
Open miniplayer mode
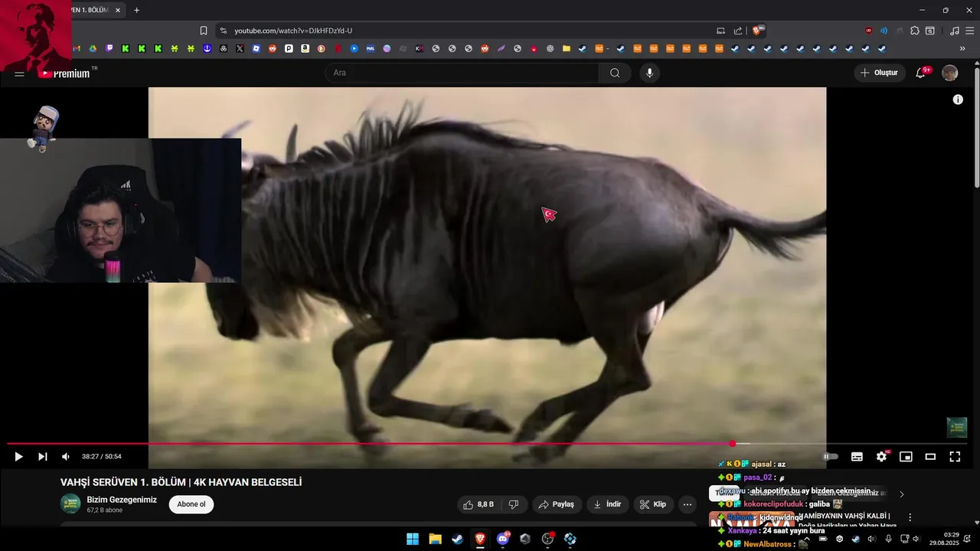[x=906, y=456]
